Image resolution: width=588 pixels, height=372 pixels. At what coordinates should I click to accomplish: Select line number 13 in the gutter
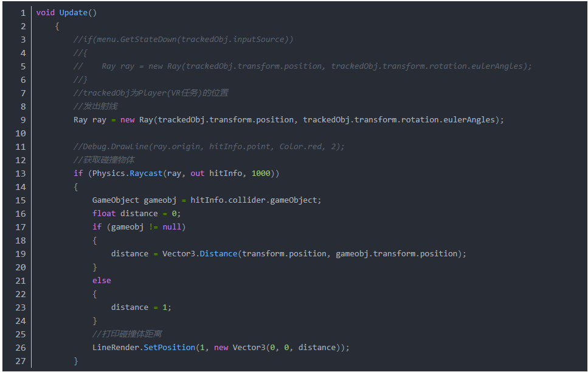(x=20, y=174)
